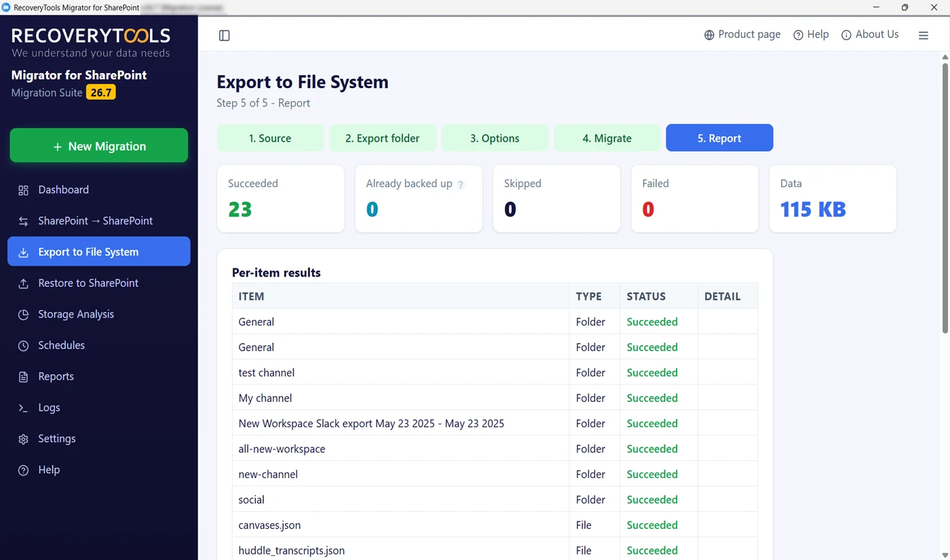Select the 'My channel' row item
950x560 pixels.
click(x=495, y=398)
